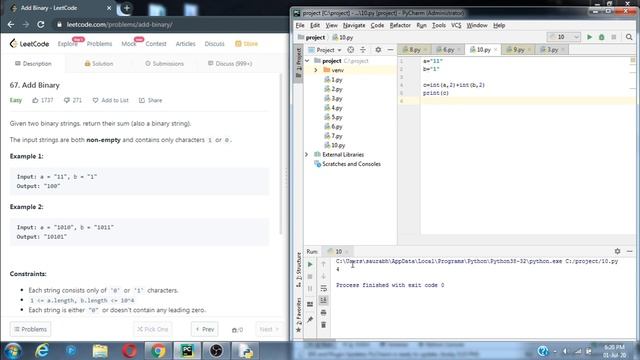Select 1.py in project tree

point(333,80)
